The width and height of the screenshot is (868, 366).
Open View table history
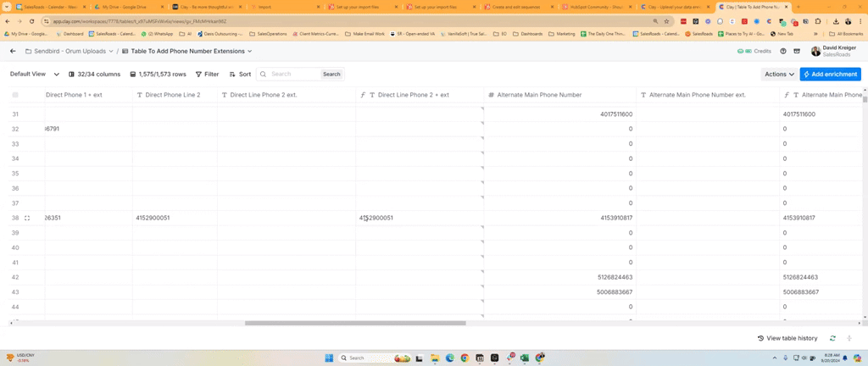[x=787, y=338]
